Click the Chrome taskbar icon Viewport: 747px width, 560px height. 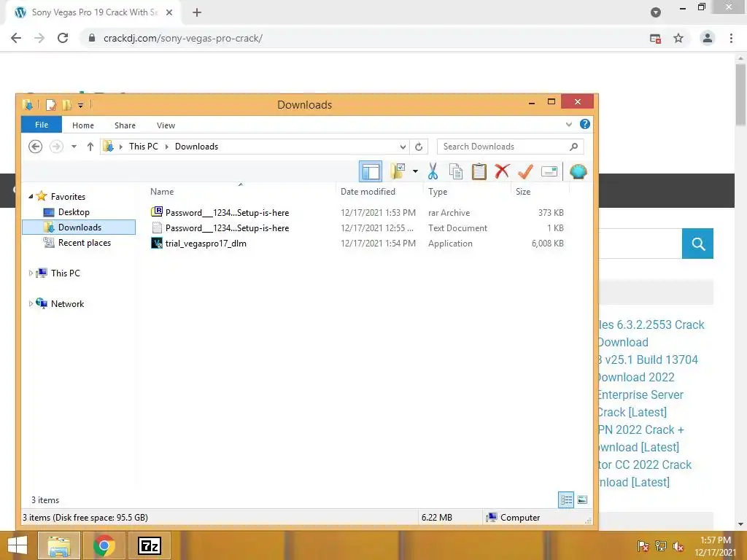tap(104, 545)
